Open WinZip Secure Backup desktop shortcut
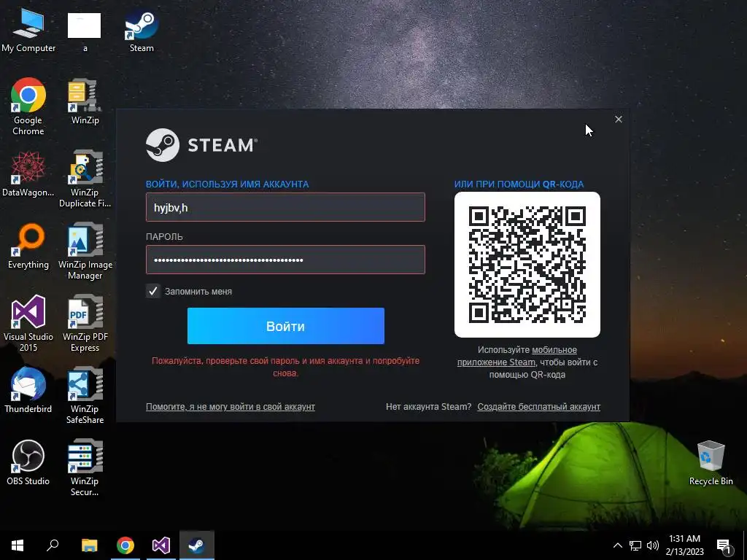Screen dimensions: 747x560 (85, 467)
